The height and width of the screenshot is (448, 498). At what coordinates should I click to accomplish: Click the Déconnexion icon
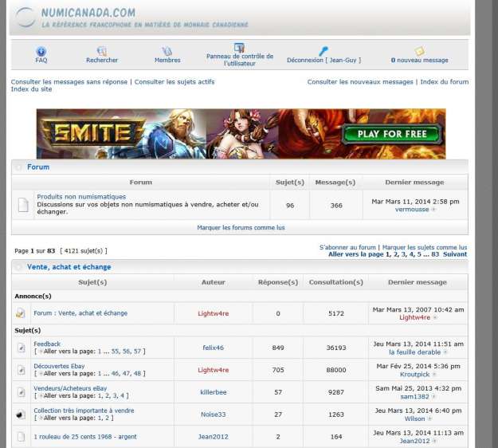(324, 51)
